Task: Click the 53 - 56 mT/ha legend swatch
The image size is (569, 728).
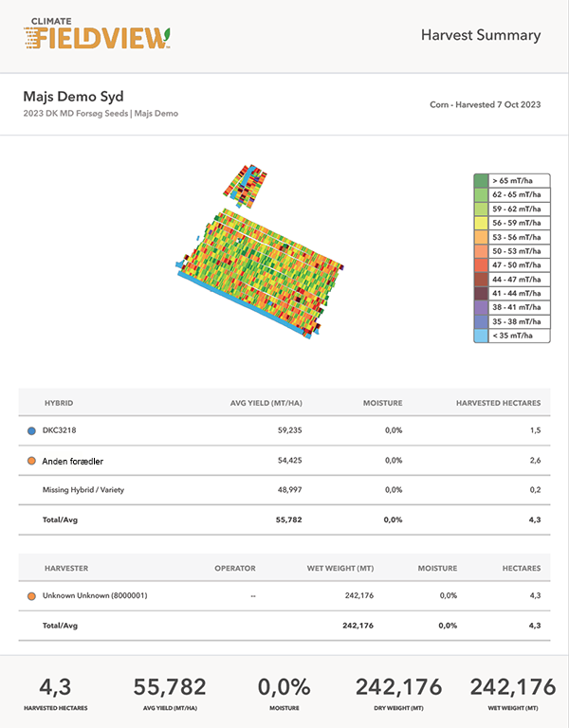Action: (x=481, y=237)
